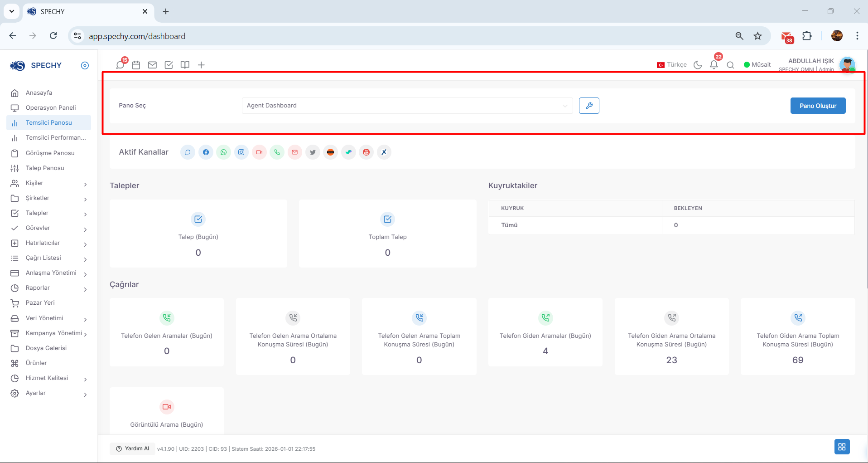Click the Tümü queue row
Viewport: 868px width, 463px height.
coord(672,225)
